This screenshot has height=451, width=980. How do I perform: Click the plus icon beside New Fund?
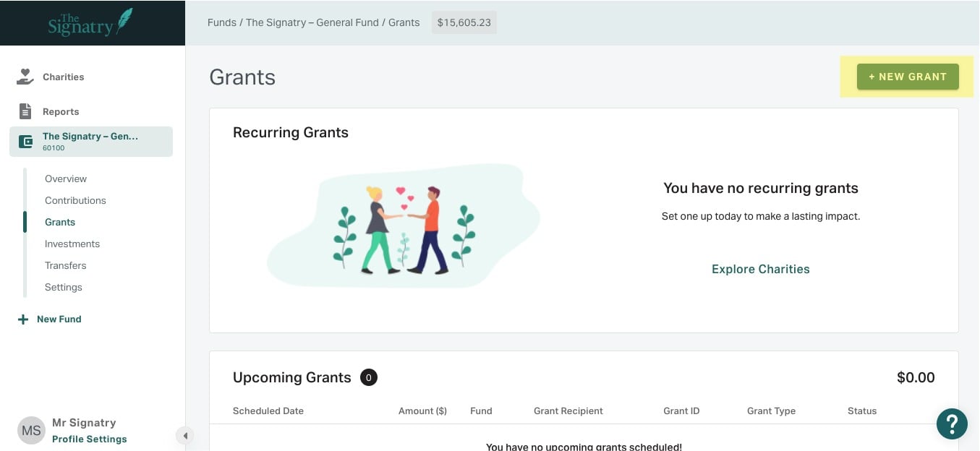23,319
